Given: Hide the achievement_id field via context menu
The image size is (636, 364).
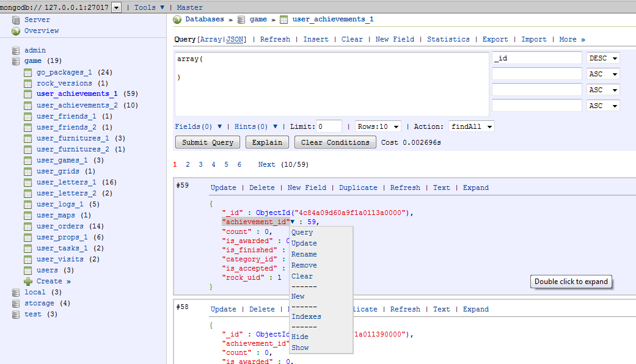Looking at the screenshot, I should coord(299,336).
